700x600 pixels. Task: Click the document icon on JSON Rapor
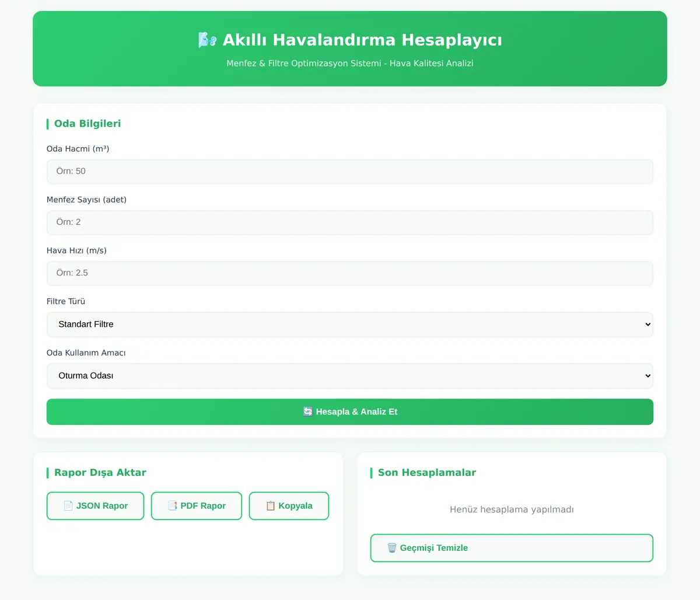point(68,506)
